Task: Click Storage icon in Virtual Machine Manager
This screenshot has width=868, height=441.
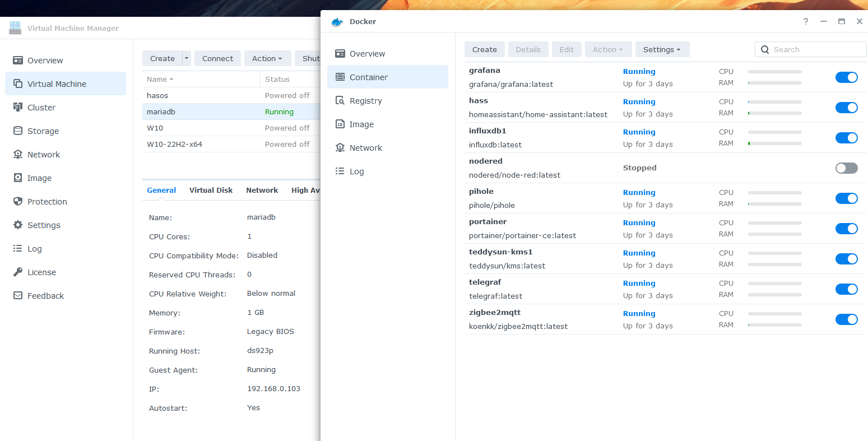Action: point(18,131)
